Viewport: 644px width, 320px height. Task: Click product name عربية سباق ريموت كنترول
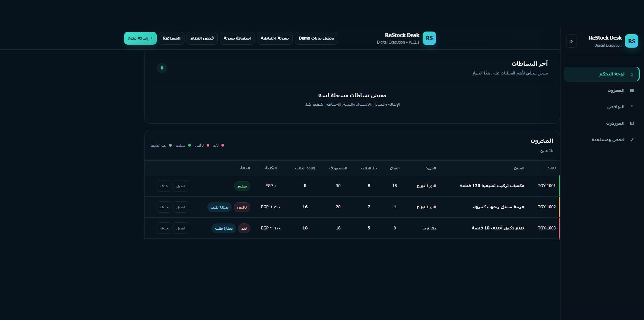coord(498,207)
